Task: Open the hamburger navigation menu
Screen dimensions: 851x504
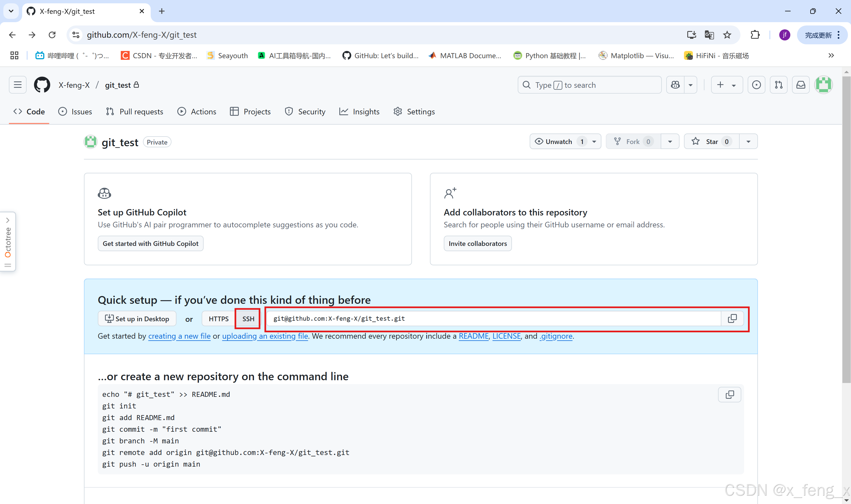Action: pos(18,85)
